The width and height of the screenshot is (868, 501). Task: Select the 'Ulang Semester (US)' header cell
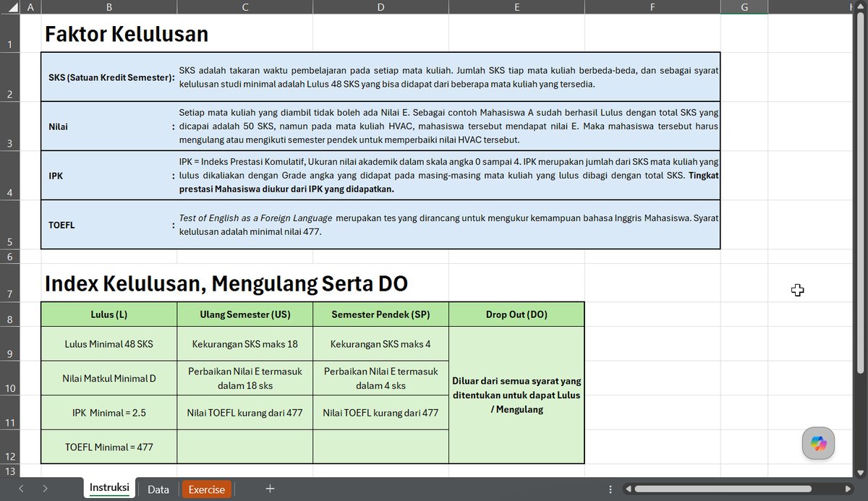point(244,314)
